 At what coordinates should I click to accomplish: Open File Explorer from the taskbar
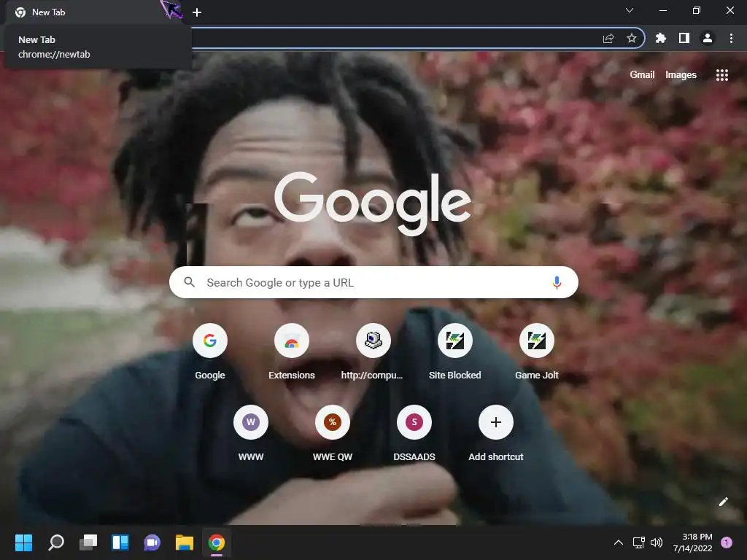pyautogui.click(x=185, y=542)
